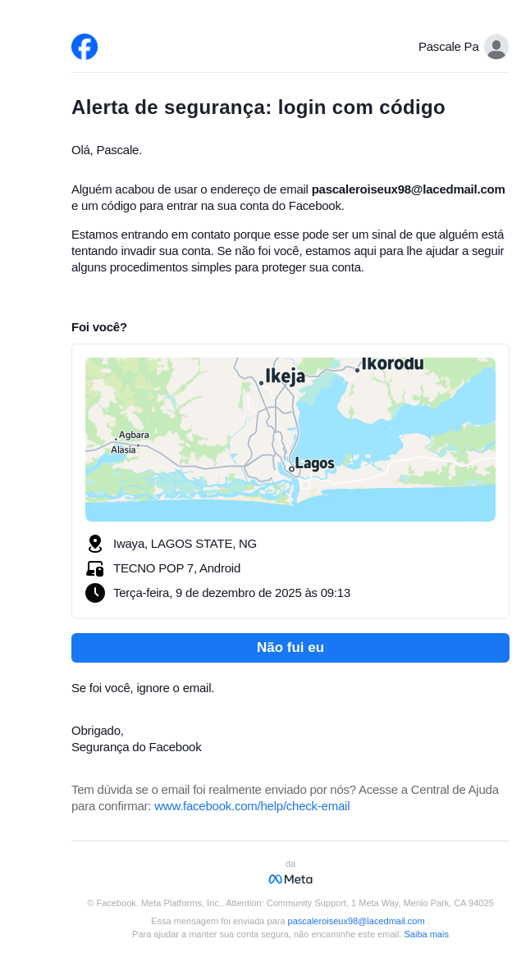Click the bold email address in message
Screen dimensions: 512x980
[x=408, y=189]
